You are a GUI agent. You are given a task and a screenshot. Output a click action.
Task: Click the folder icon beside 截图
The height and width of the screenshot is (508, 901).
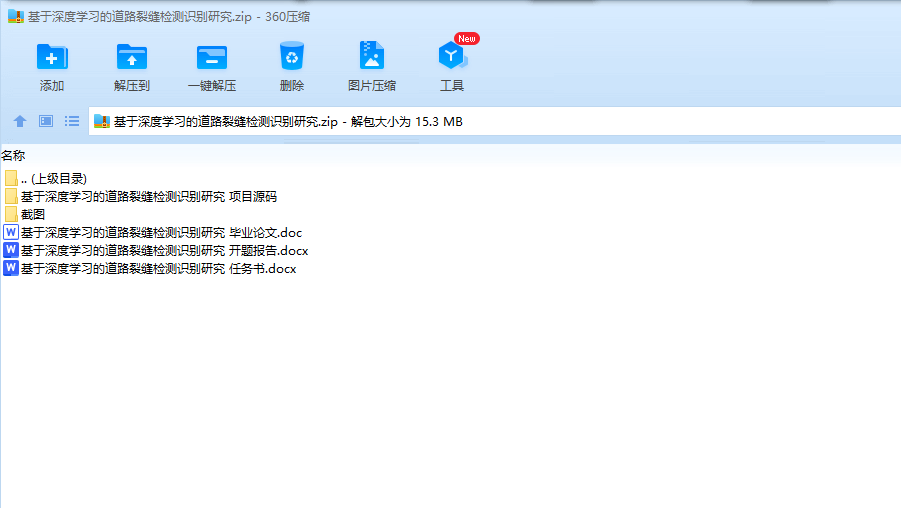pyautogui.click(x=11, y=214)
